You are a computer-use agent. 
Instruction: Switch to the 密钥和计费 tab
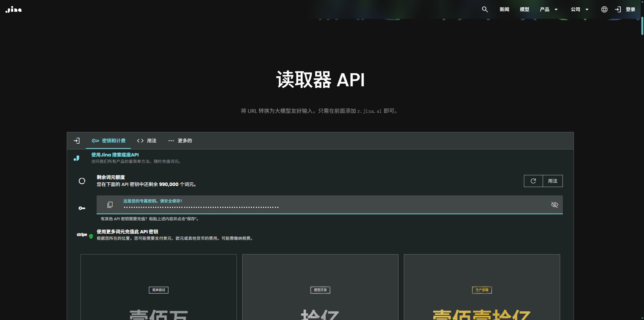point(108,141)
